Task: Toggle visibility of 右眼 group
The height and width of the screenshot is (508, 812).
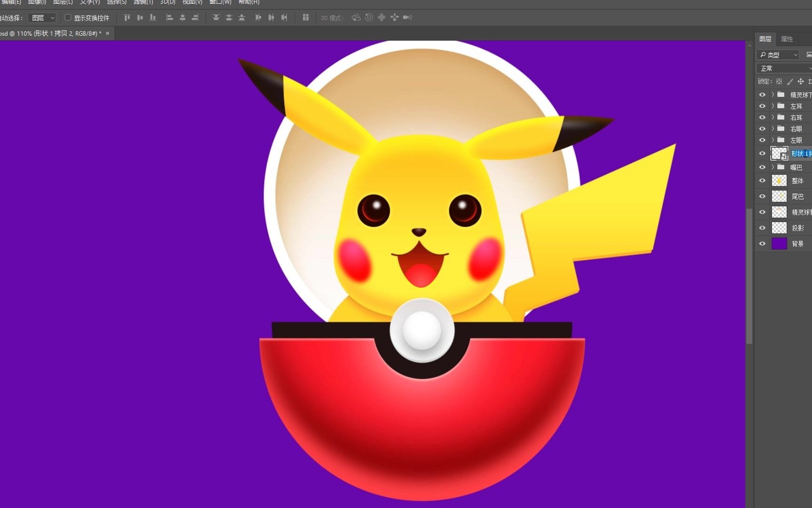Action: (x=762, y=129)
